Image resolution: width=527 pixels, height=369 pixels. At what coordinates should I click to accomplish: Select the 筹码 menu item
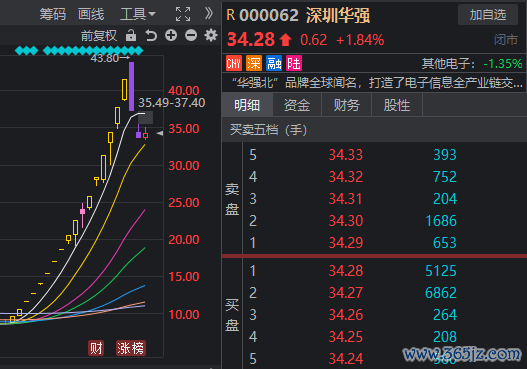click(x=53, y=14)
